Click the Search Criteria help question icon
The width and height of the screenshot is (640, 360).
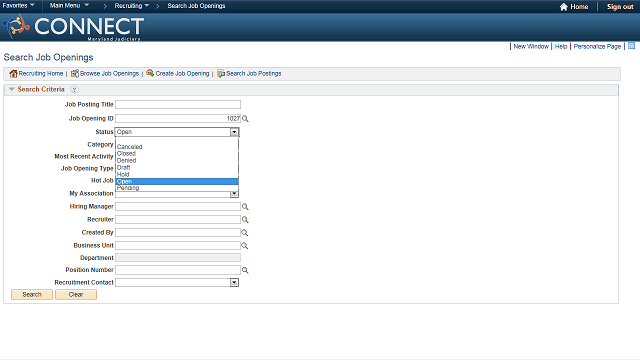coord(74,89)
